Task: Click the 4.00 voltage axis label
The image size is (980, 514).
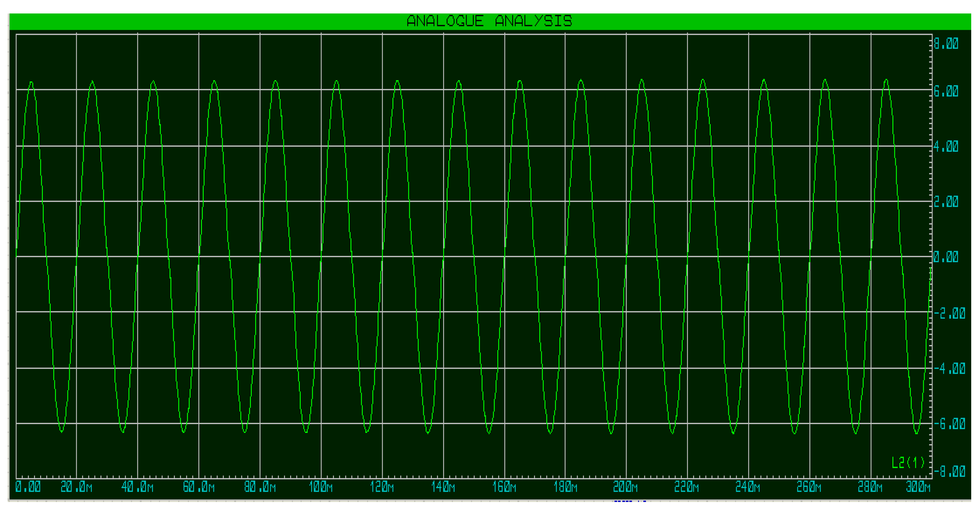Action: (946, 146)
